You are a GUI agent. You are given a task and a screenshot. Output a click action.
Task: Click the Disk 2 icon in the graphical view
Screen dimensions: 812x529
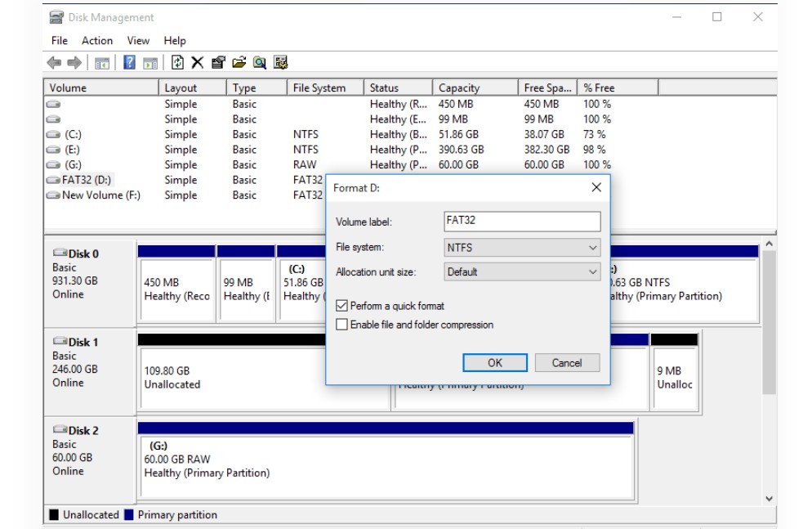60,429
